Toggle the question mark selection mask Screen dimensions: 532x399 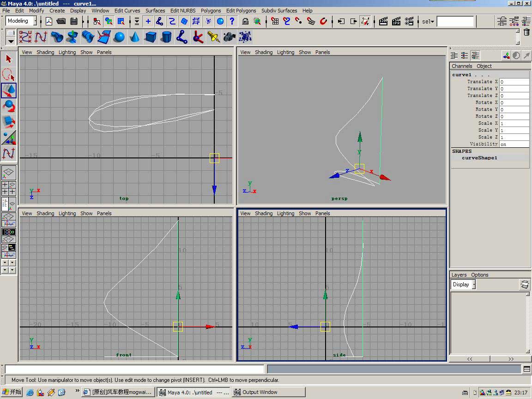click(x=232, y=21)
